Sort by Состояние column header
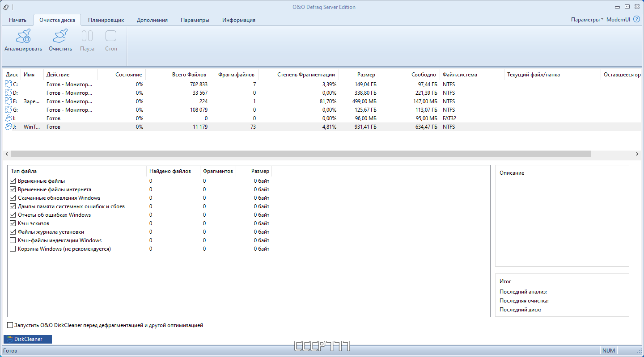 [x=122, y=75]
